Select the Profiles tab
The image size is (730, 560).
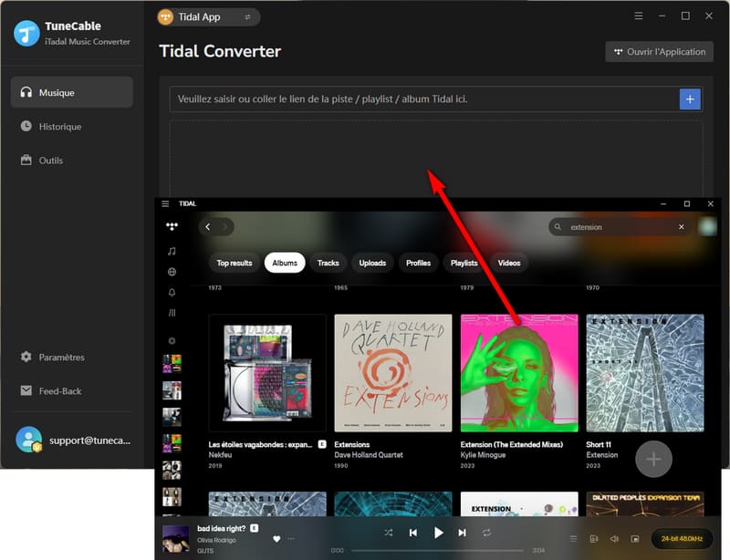(x=418, y=263)
